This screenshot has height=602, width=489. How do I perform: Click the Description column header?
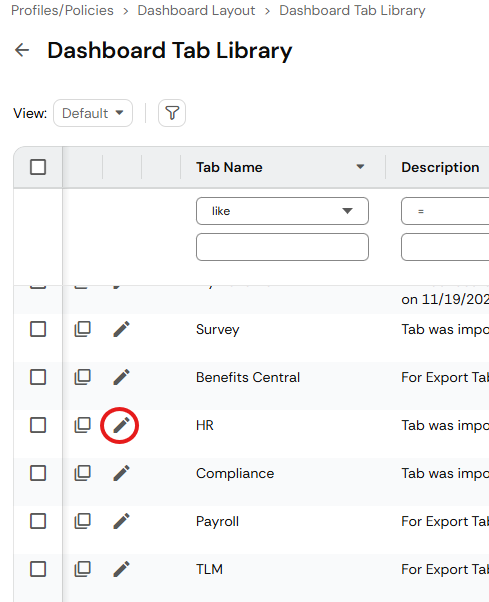coord(440,167)
